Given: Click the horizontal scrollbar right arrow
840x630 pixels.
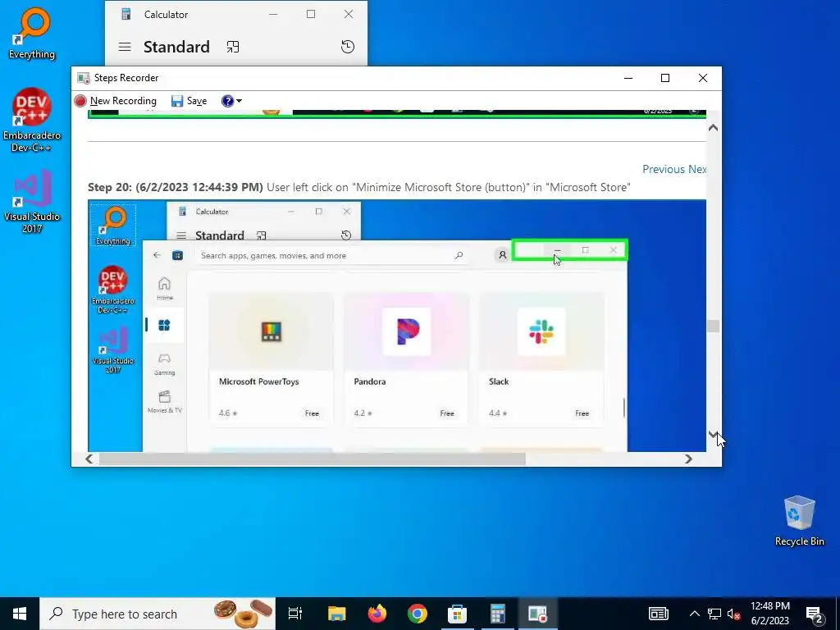Looking at the screenshot, I should click(x=688, y=459).
